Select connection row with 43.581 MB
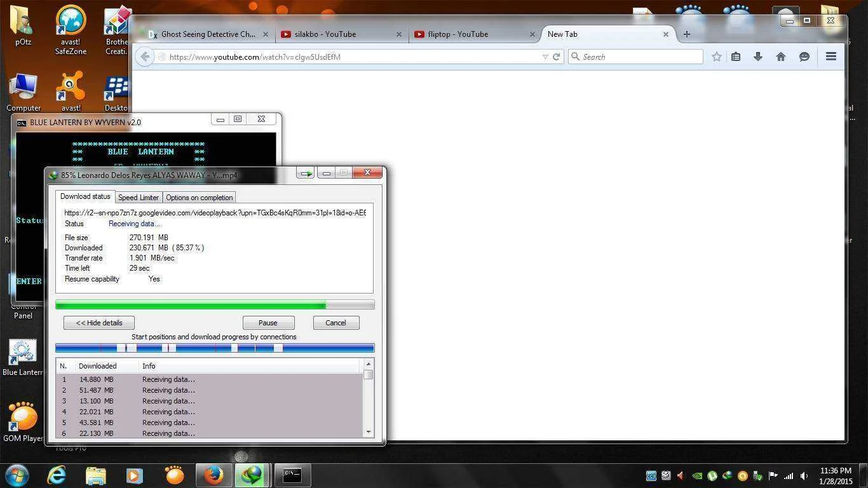 tap(209, 423)
